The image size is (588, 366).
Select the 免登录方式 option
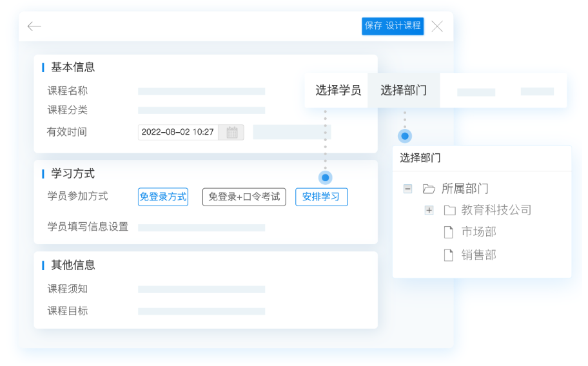point(163,197)
